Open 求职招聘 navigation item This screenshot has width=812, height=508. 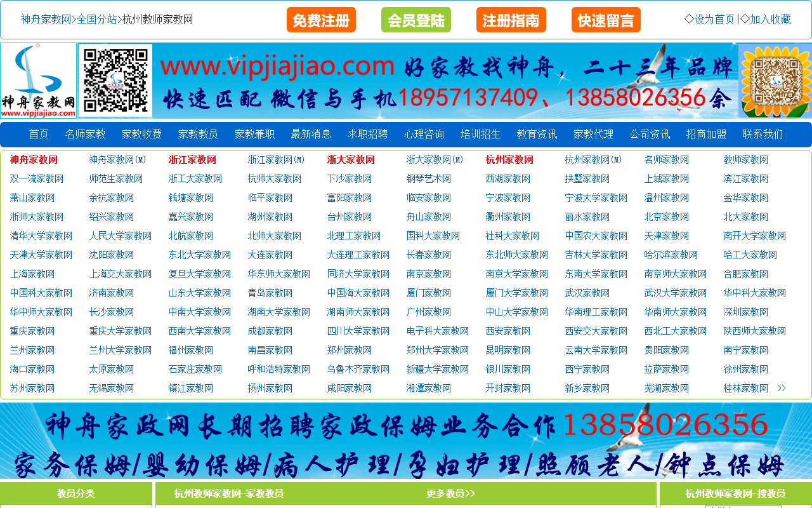(x=368, y=134)
